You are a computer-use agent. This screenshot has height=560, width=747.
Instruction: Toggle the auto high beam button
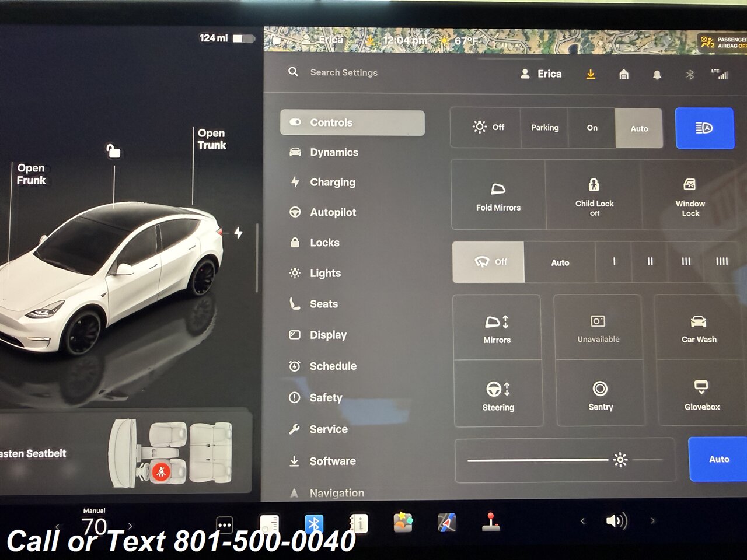704,128
